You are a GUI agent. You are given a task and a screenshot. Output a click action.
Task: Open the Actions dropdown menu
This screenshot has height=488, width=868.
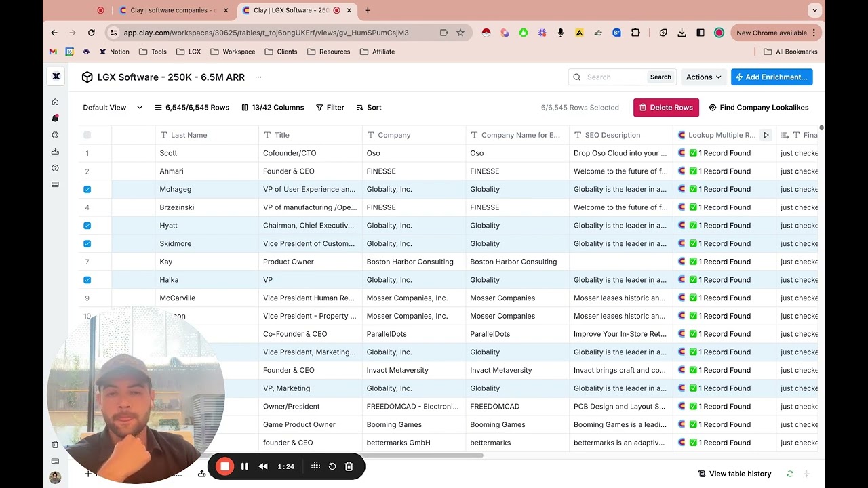704,77
